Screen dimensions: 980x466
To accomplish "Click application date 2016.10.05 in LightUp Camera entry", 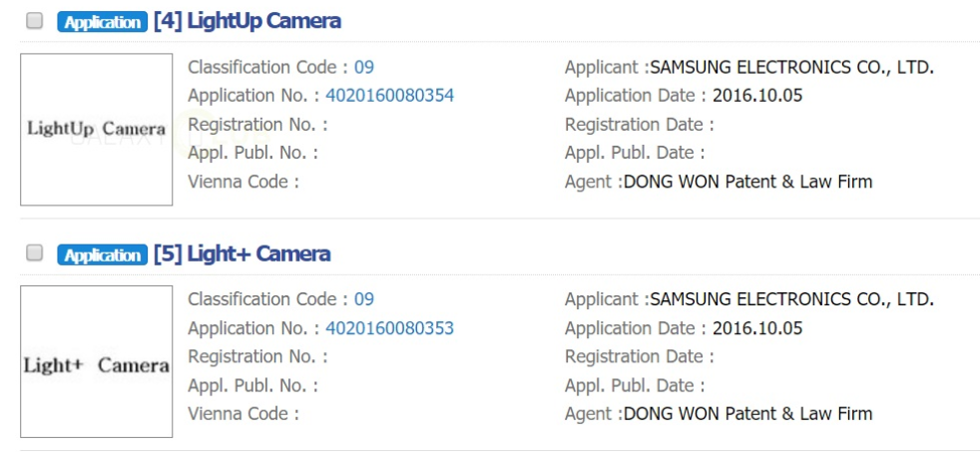I will click(757, 96).
